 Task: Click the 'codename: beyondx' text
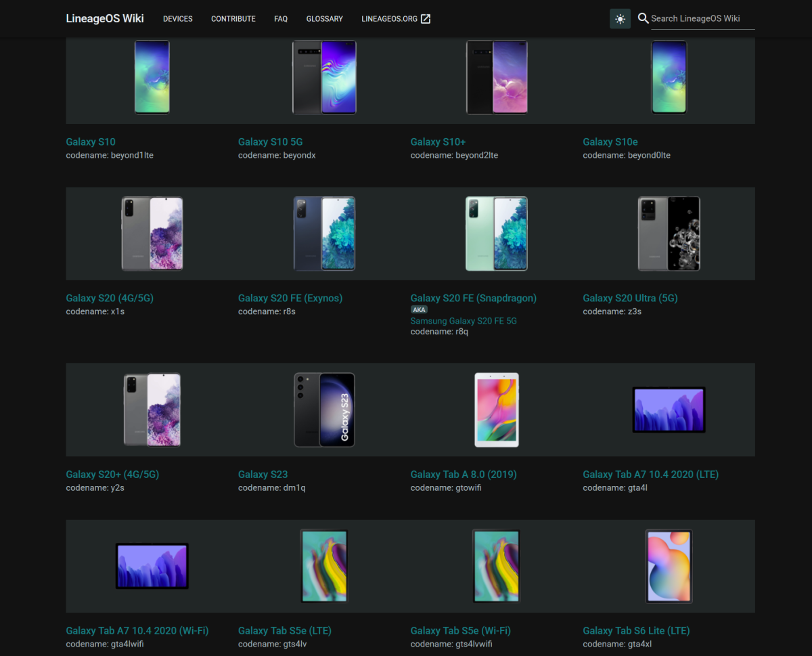coord(277,155)
